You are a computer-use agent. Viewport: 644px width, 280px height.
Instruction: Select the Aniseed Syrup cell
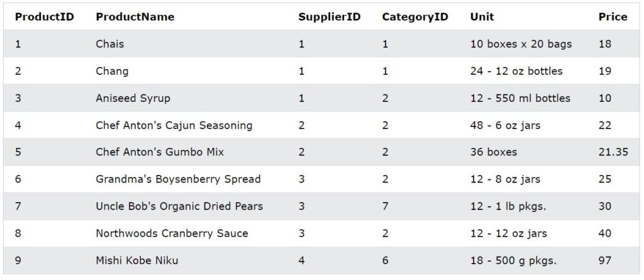coord(133,98)
